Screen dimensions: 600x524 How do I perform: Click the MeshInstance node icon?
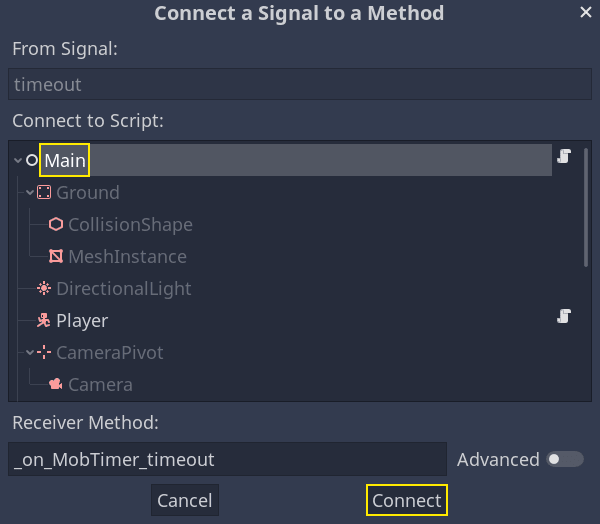tap(56, 256)
